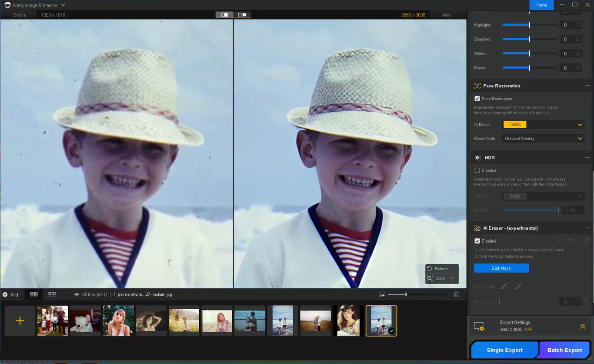Adjust the Highlights slider
594x364 pixels.
coord(529,25)
